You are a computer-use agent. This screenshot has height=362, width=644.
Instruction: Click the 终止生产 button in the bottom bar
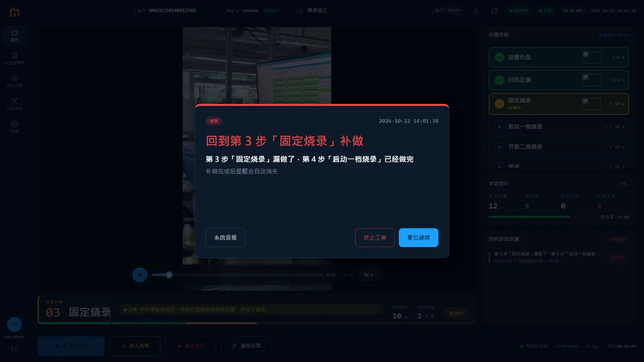click(191, 346)
